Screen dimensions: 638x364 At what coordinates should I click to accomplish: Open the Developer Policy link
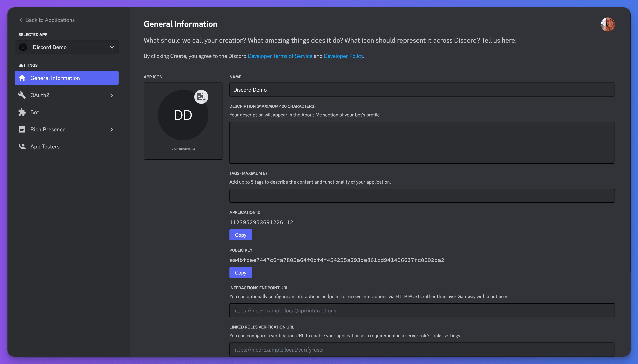[343, 56]
